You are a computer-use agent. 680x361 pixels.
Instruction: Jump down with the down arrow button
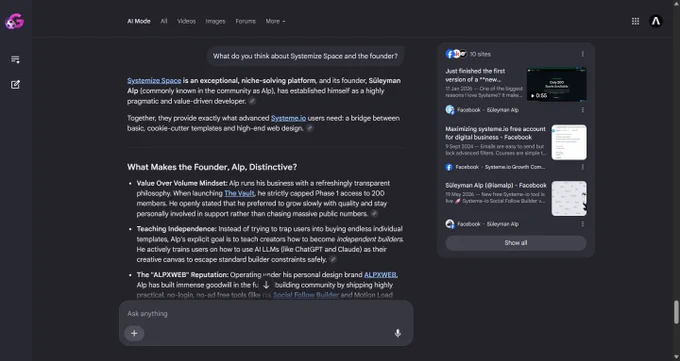pyautogui.click(x=266, y=285)
